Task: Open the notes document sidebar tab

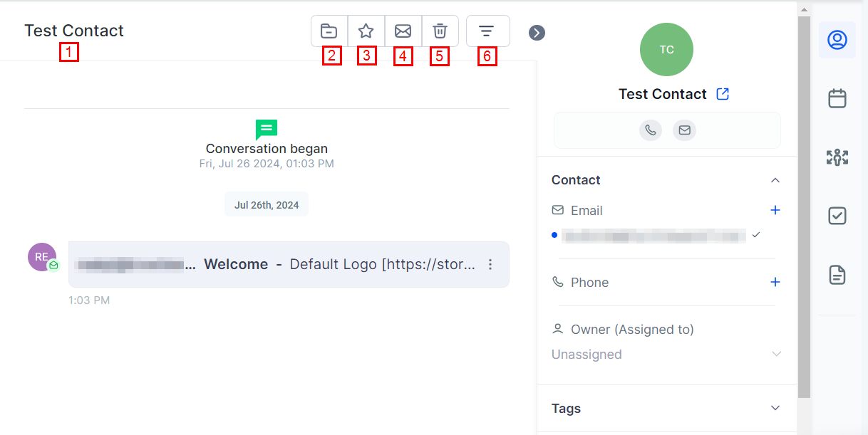Action: [837, 275]
